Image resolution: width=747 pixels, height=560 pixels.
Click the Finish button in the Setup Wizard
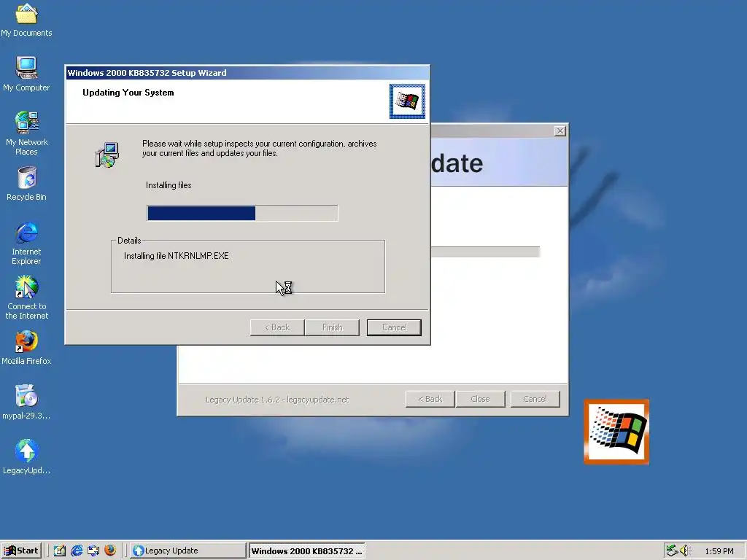[x=332, y=327]
